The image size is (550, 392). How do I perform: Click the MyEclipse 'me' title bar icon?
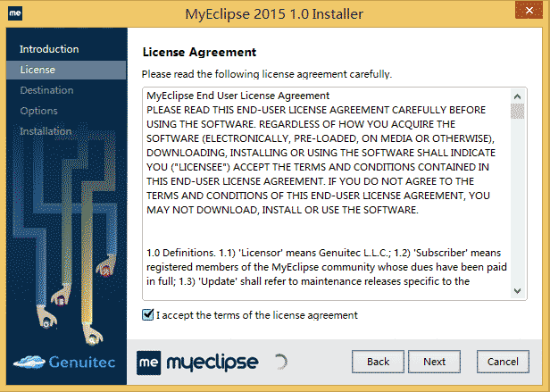click(14, 13)
